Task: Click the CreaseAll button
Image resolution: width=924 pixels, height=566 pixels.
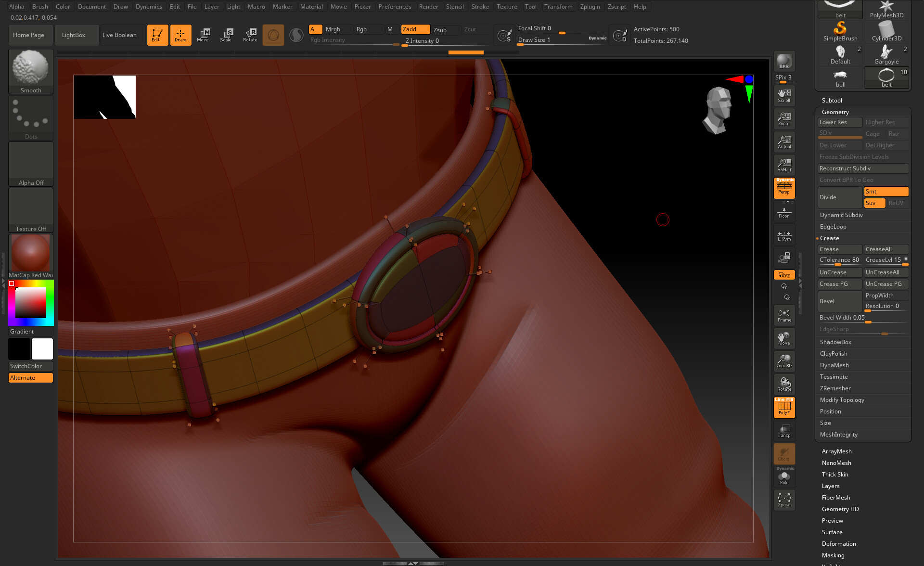Action: tap(886, 249)
